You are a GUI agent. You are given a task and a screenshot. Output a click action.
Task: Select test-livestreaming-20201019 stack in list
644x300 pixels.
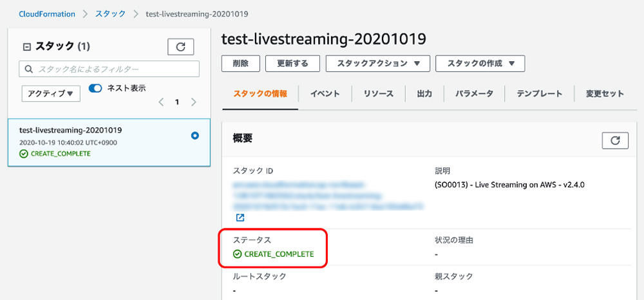coord(109,142)
